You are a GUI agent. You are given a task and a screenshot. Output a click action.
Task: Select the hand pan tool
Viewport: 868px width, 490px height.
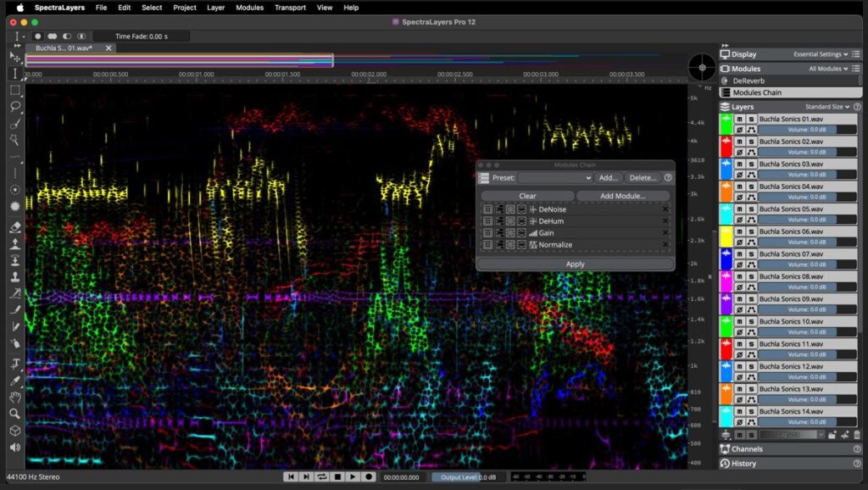15,397
